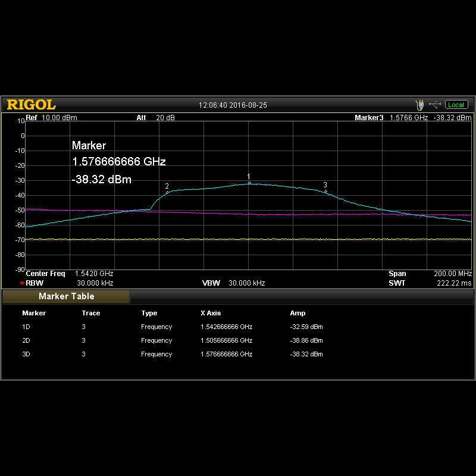
Task: Select marker 2 on the cyan trace
Action: pyautogui.click(x=168, y=192)
